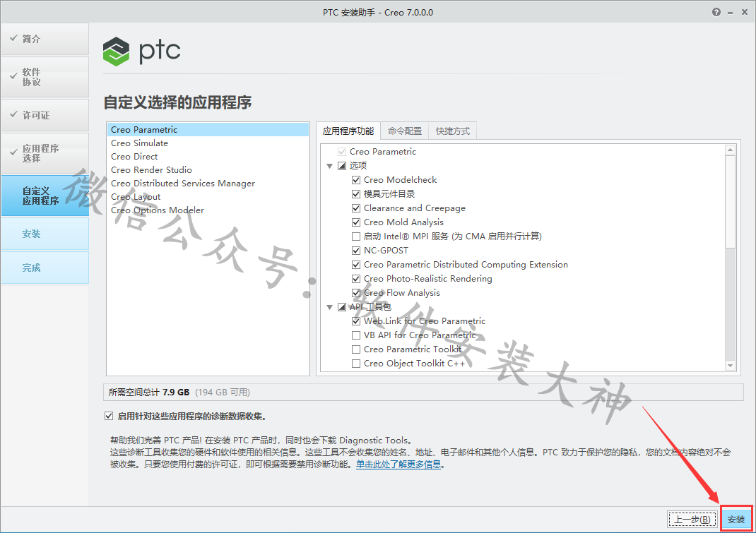The height and width of the screenshot is (533, 756).
Task: Uncheck Creo Modelcheck option
Action: [x=356, y=180]
